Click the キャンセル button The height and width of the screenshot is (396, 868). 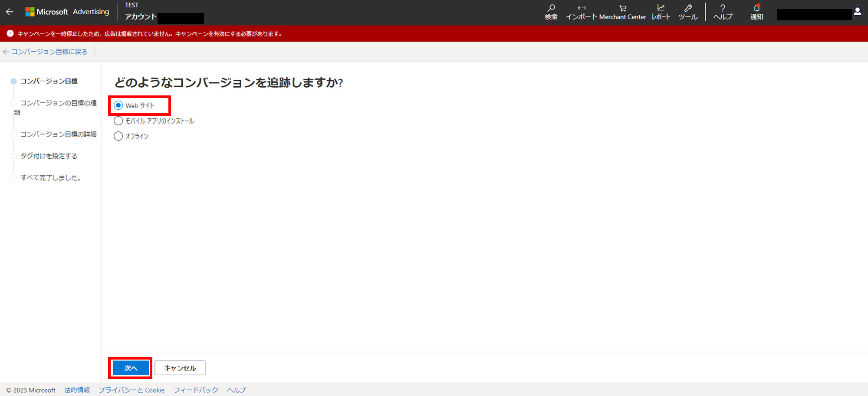click(x=180, y=368)
